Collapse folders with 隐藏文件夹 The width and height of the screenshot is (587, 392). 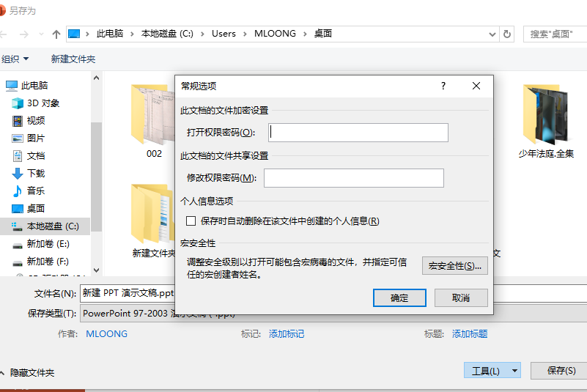coord(28,372)
